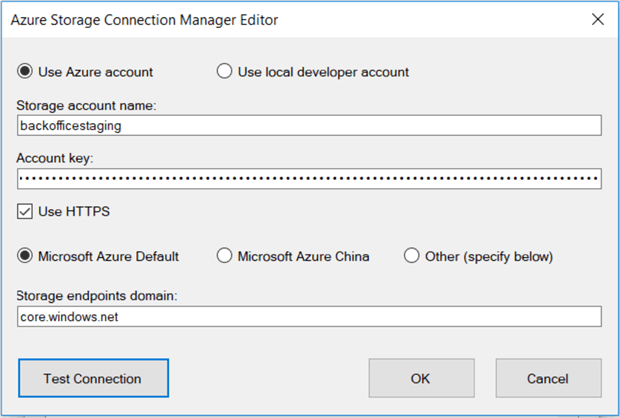Click the "Other (specify below)" label text
Image resolution: width=620 pixels, height=418 pixels.
click(x=488, y=256)
